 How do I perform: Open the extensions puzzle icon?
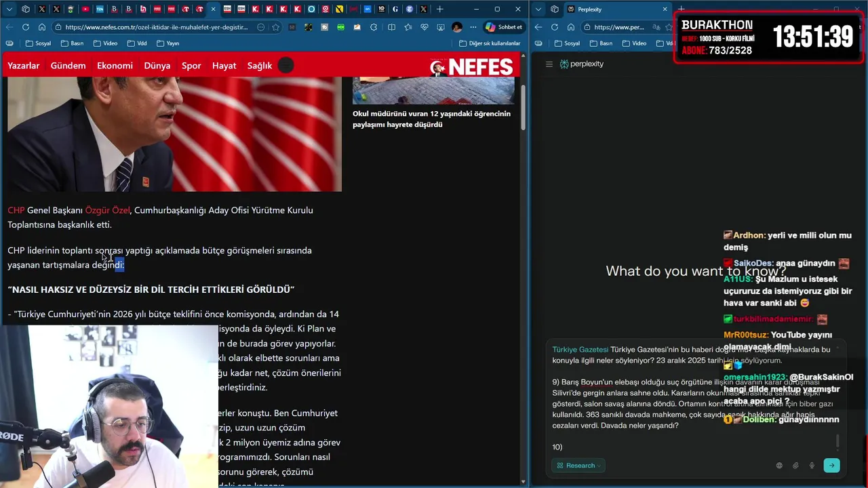[374, 27]
